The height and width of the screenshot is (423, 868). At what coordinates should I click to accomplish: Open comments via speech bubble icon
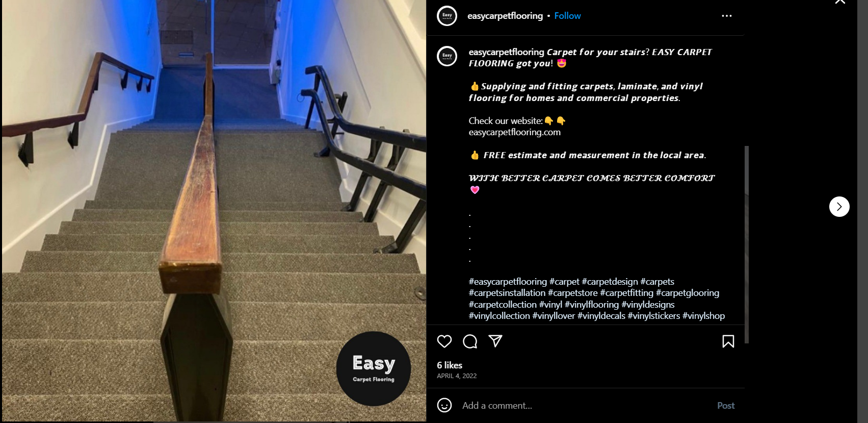tap(470, 341)
